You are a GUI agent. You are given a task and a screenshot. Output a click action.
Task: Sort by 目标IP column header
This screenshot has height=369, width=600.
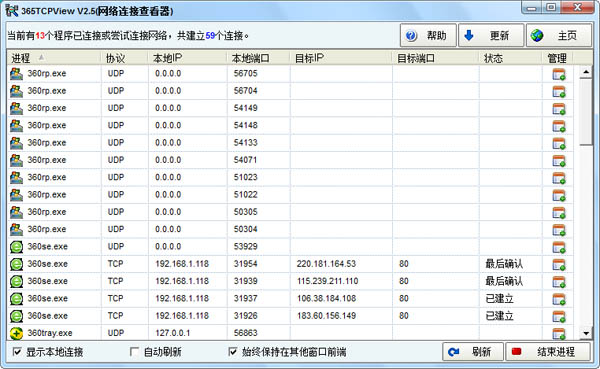(341, 58)
